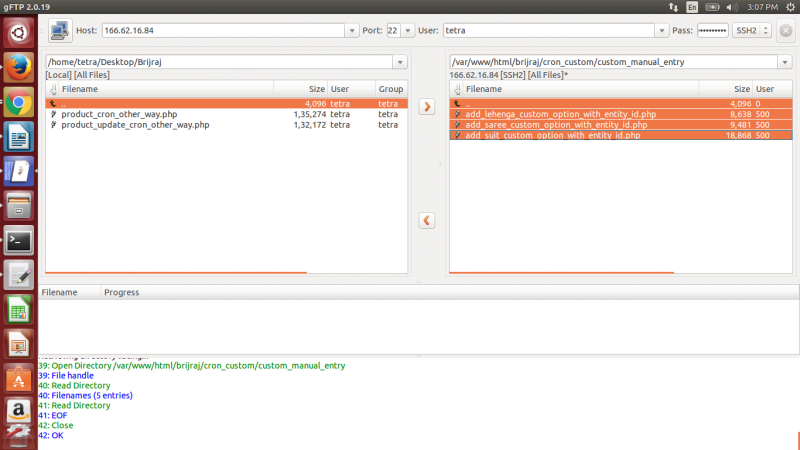Change the SSH2 protocol selector
The image size is (800, 450).
(x=752, y=31)
